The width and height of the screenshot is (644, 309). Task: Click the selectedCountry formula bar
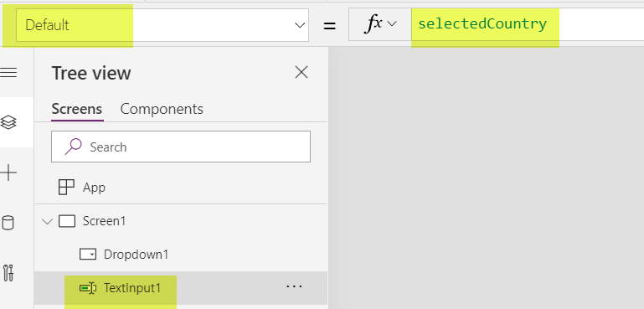pyautogui.click(x=528, y=24)
